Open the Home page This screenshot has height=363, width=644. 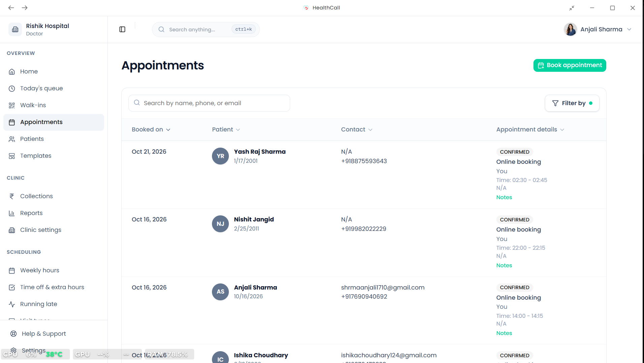[x=54, y=71]
